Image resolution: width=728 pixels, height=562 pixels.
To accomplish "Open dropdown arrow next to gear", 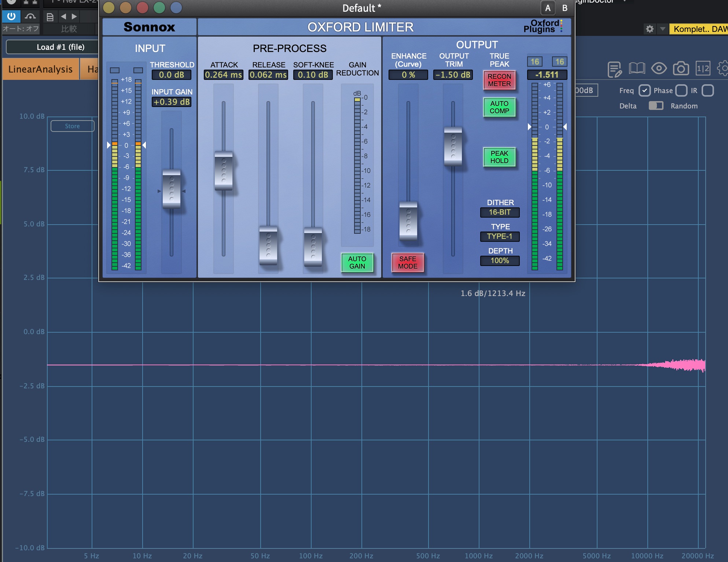I will tap(662, 29).
